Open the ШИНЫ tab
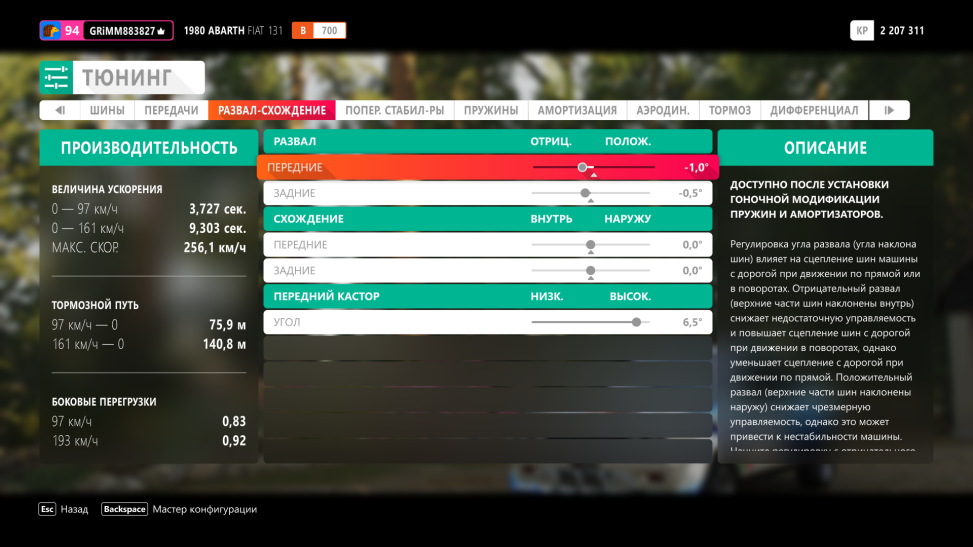Screen dimensions: 973x547 tap(107, 111)
